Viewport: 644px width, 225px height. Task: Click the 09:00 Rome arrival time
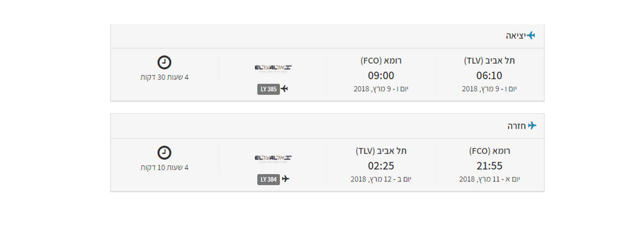[x=381, y=76]
